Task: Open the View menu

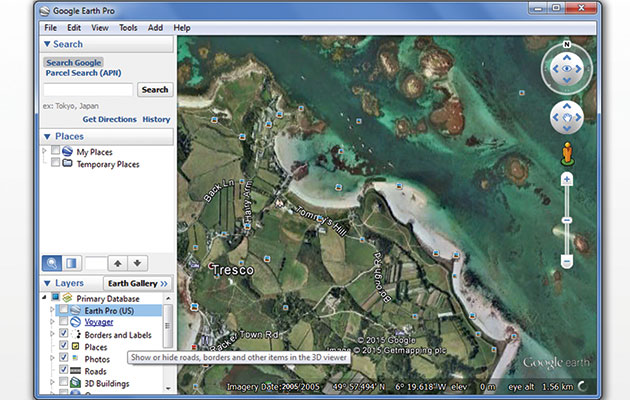Action: (100, 28)
